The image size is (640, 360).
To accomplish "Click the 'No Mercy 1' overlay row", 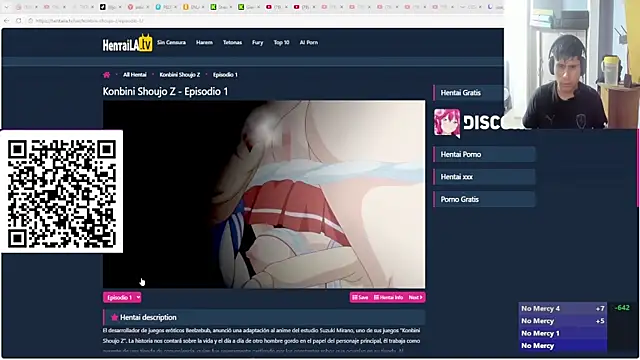I will coord(562,333).
